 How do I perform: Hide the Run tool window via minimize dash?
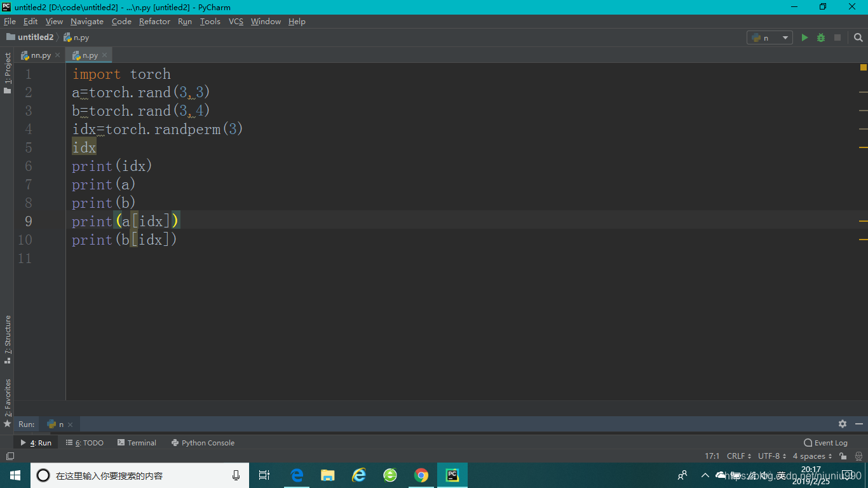(x=859, y=424)
